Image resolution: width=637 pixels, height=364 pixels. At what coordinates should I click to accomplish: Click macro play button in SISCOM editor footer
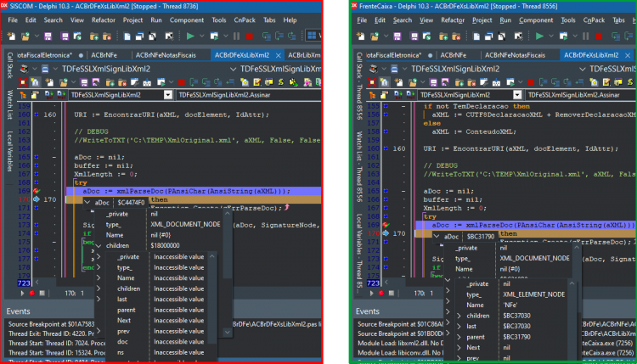22,293
